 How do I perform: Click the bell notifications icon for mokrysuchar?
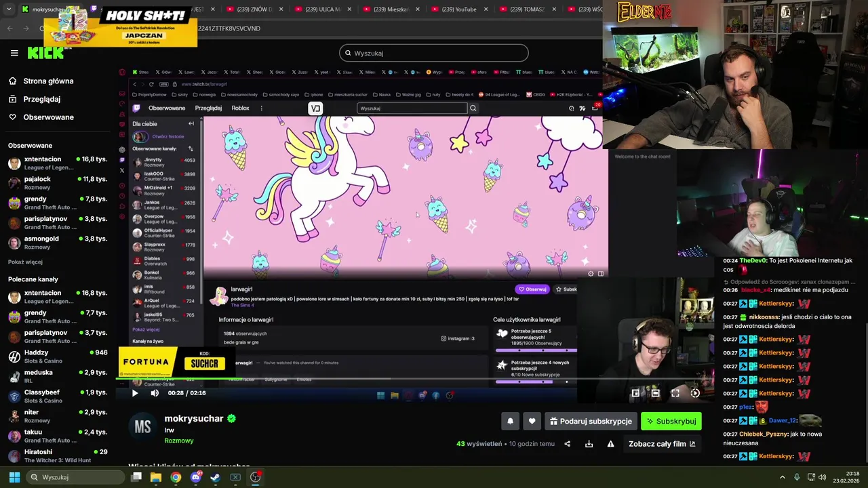point(510,421)
